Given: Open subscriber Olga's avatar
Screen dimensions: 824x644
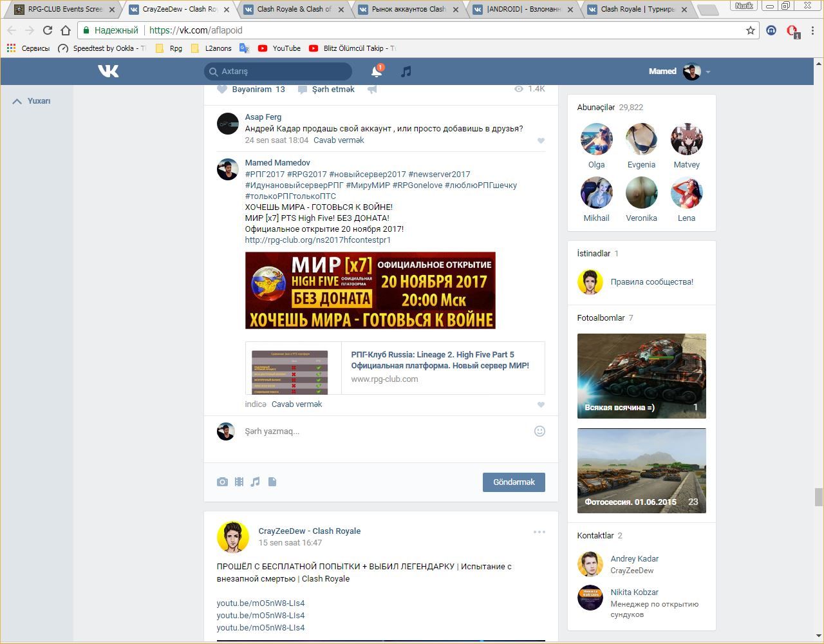Looking at the screenshot, I should 597,139.
